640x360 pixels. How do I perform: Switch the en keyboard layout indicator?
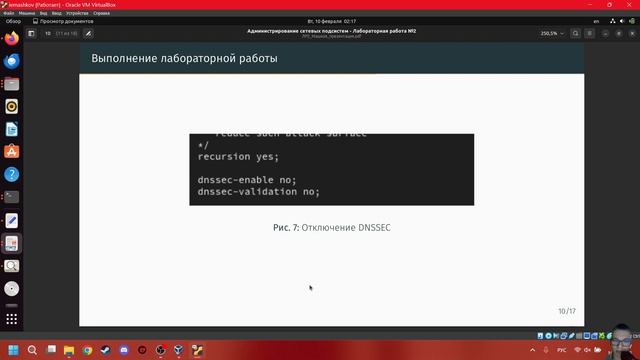click(596, 21)
